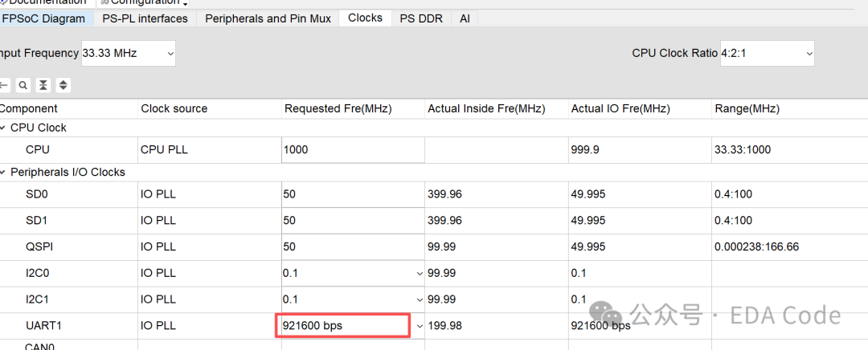The image size is (868, 350).
Task: Open the I2C1 requested frequency dropdown arrow
Action: point(419,299)
